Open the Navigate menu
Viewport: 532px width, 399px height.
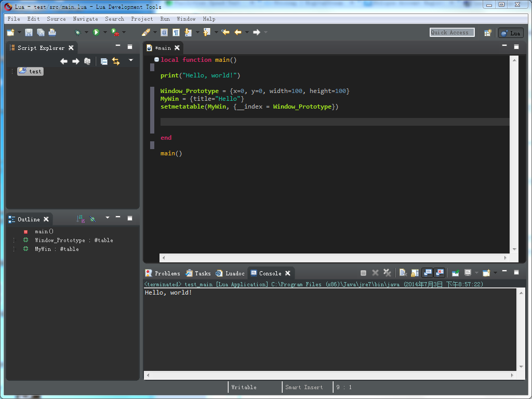(85, 19)
